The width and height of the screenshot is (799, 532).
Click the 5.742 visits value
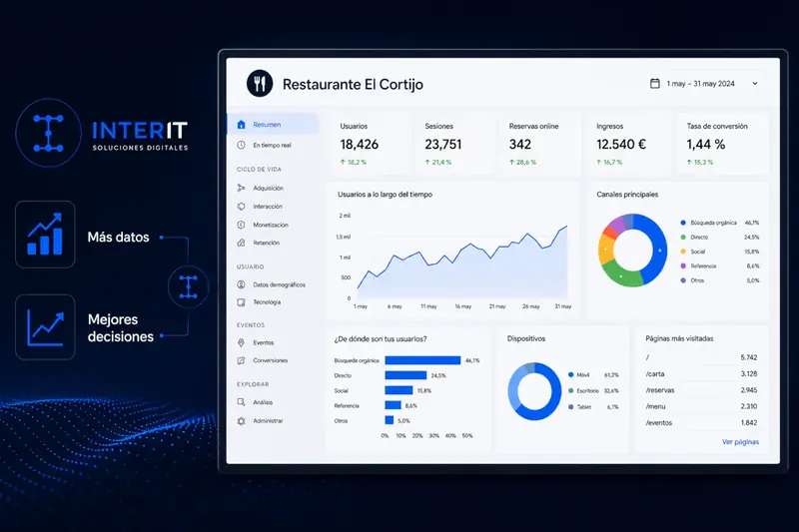(748, 357)
